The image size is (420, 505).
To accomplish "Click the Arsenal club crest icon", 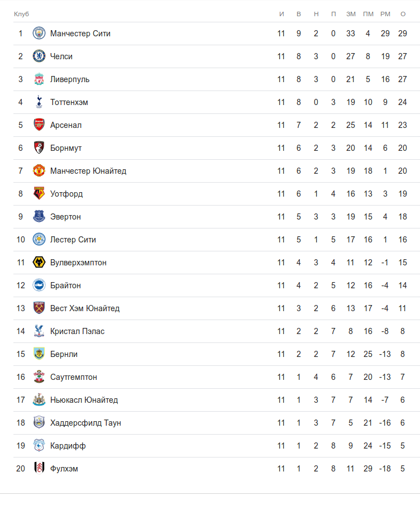I will [x=39, y=125].
